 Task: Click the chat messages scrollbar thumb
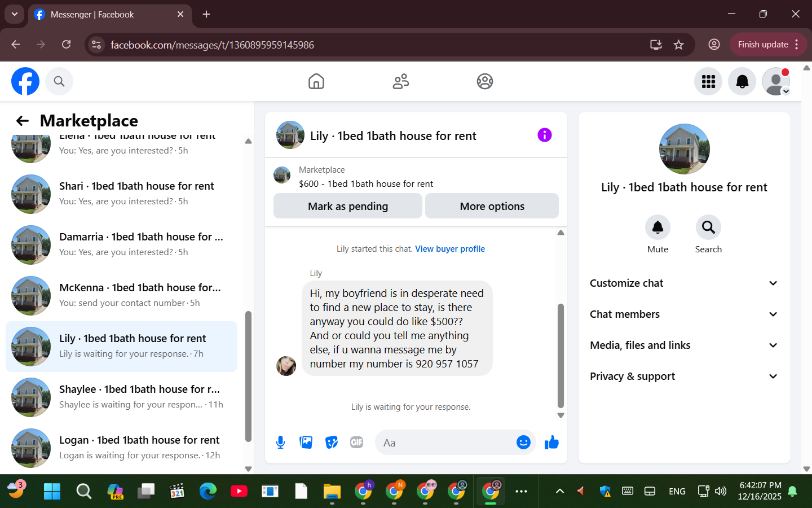pos(561,356)
